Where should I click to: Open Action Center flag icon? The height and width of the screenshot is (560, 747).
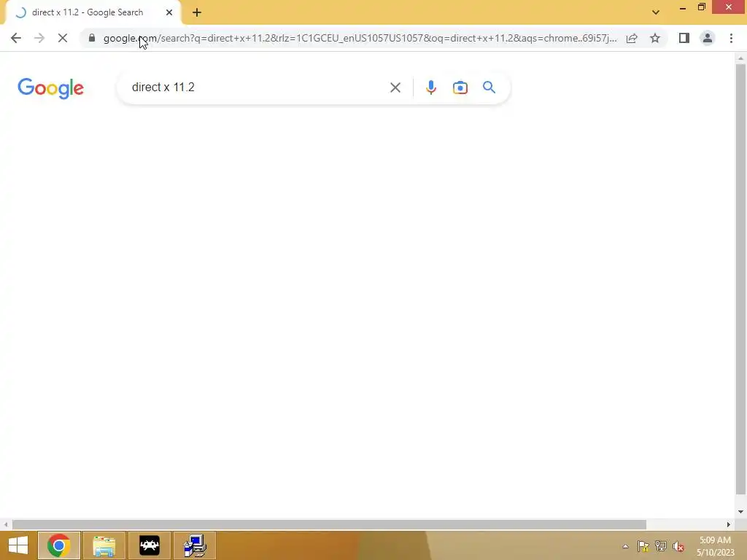[643, 546]
